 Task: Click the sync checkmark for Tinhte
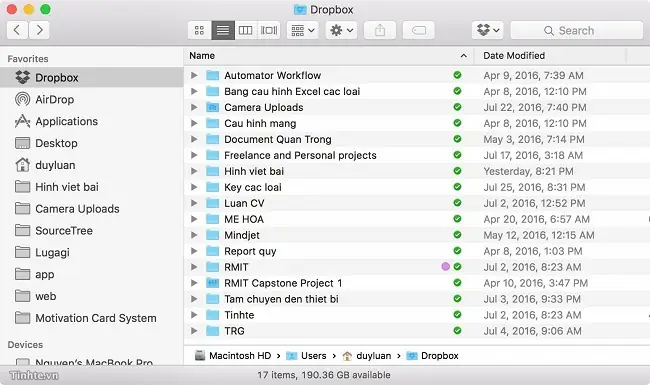457,315
